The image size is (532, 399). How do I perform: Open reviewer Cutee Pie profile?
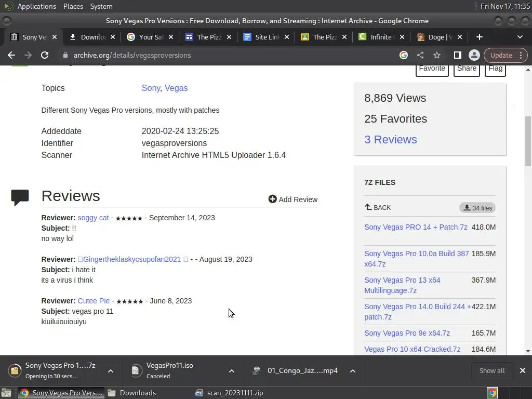[x=94, y=301]
